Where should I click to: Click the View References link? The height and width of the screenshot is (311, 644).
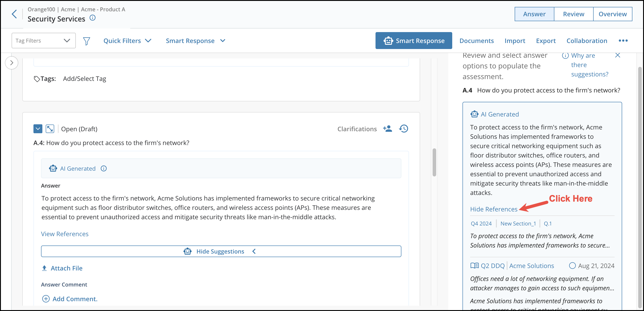coord(65,234)
